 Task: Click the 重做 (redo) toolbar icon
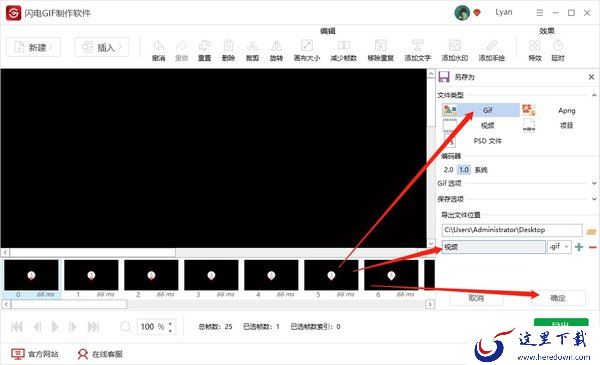[181, 46]
